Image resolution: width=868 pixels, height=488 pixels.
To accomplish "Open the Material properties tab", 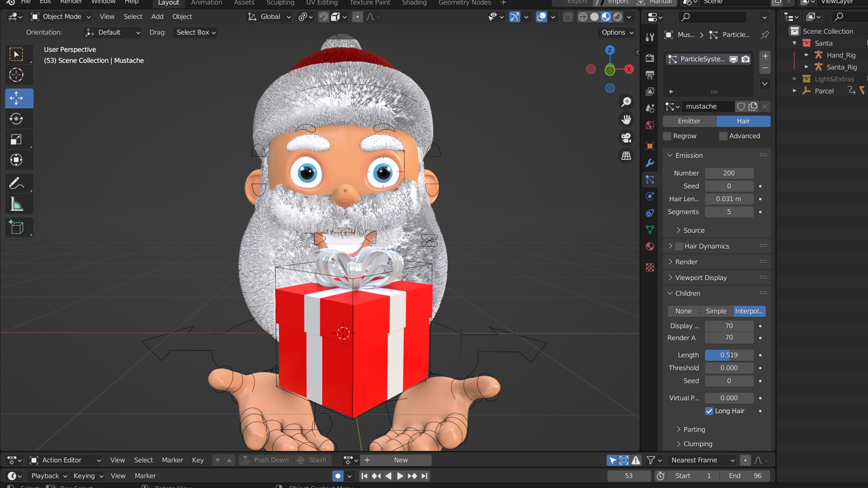I will pos(650,247).
